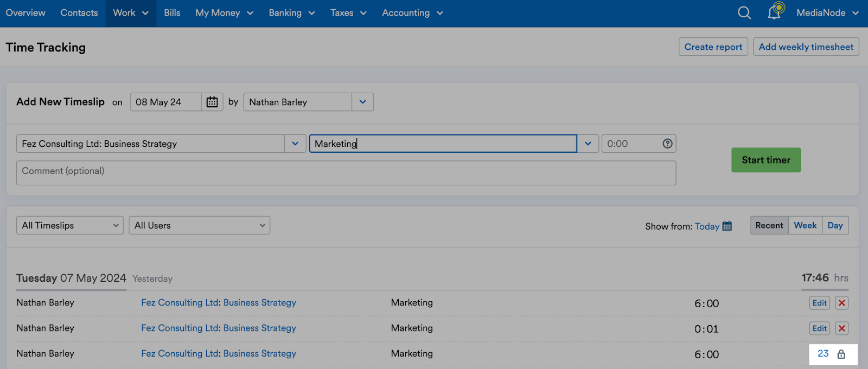Screen dimensions: 868x369
Task: Switch to the Week view
Action: 805,225
